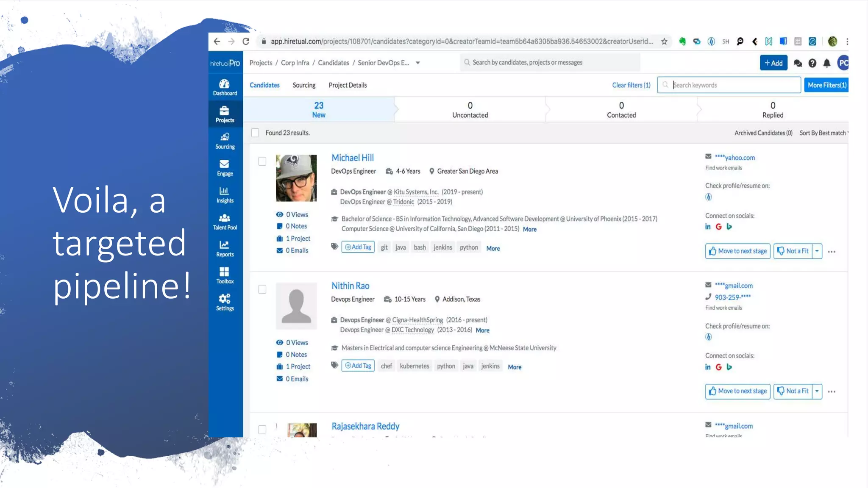868x488 pixels.
Task: Open the Dashboard sidebar icon
Action: click(225, 87)
